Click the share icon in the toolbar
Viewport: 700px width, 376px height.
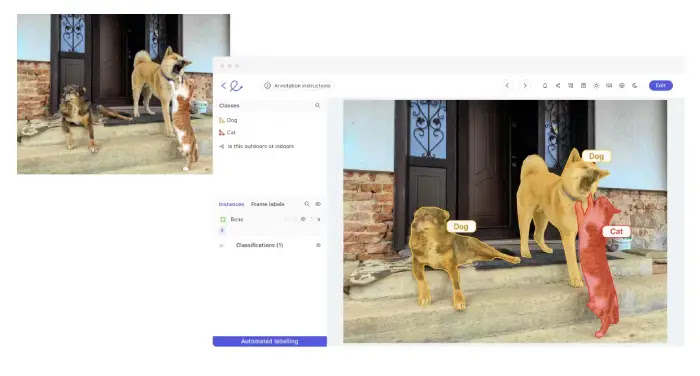[x=558, y=85]
